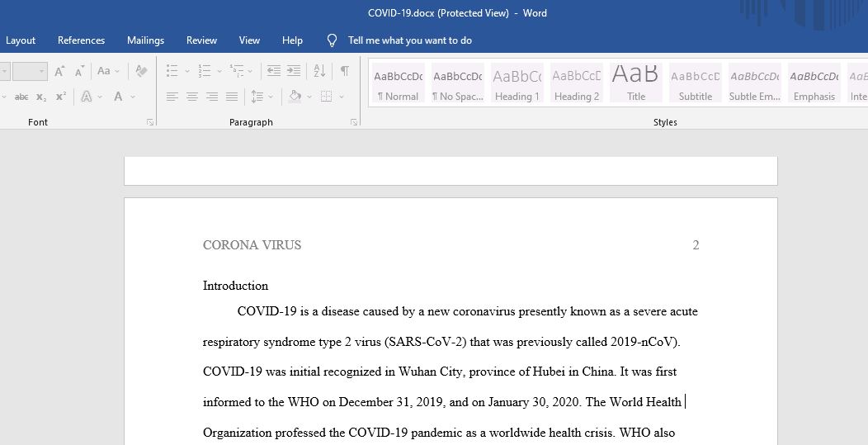This screenshot has width=868, height=445.
Task: Center the paragraph text
Action: click(x=192, y=97)
